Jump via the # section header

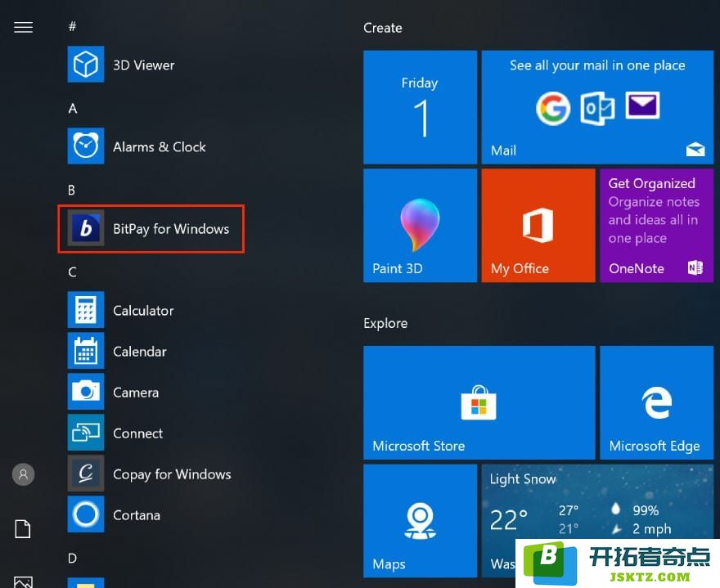click(x=72, y=26)
